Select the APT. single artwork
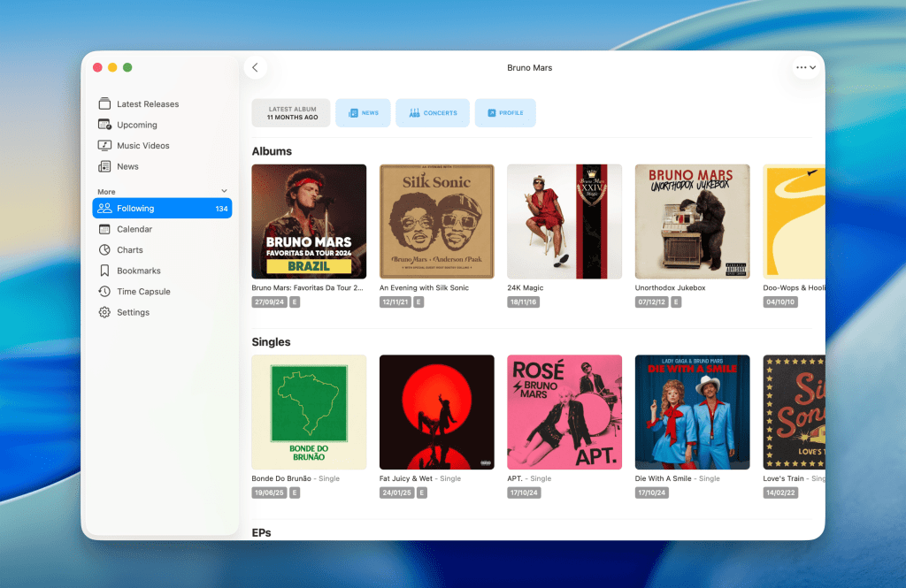 [x=564, y=412]
